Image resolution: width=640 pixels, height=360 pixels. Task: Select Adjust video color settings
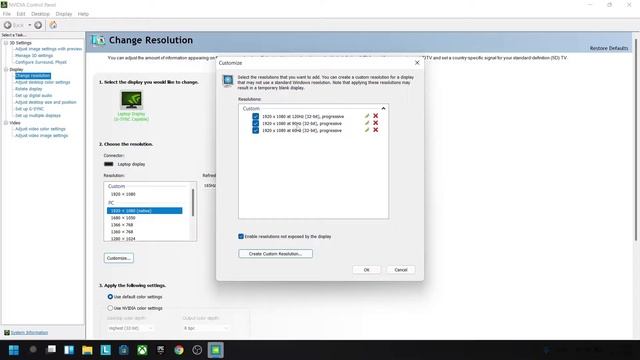click(40, 129)
